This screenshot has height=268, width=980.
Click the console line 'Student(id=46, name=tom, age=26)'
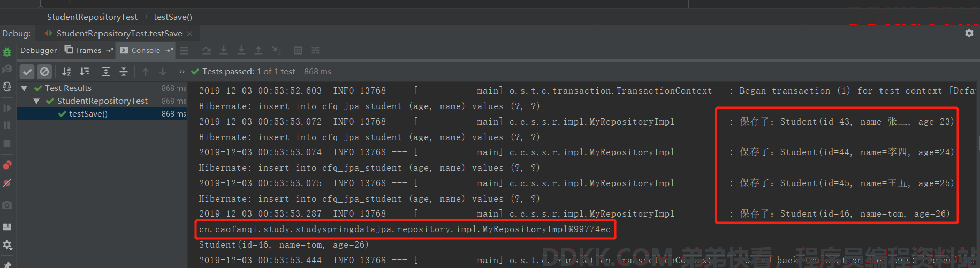(x=284, y=244)
